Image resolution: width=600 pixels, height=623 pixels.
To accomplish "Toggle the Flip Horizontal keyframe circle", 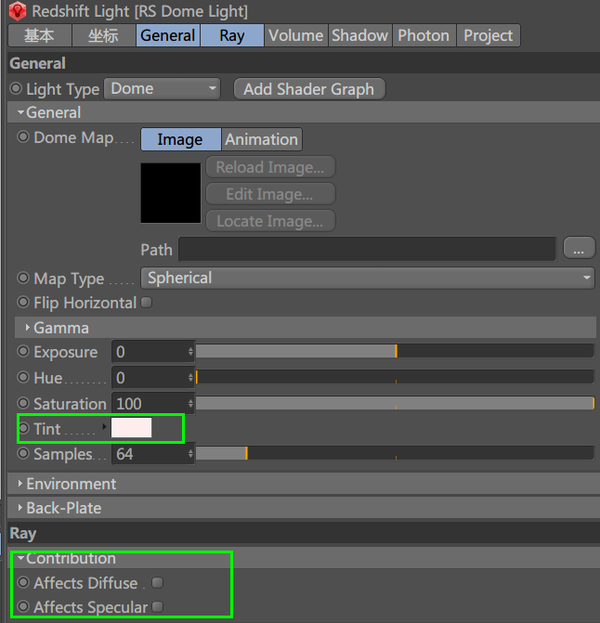I will [x=23, y=302].
